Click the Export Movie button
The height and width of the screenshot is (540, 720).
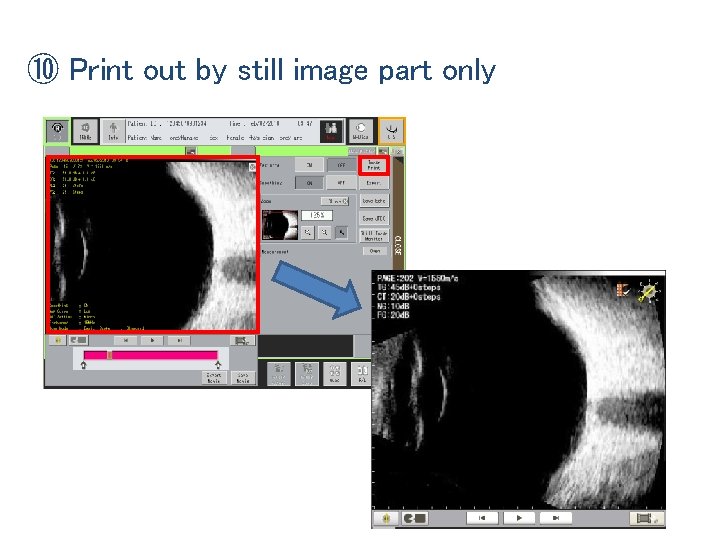tap(214, 378)
